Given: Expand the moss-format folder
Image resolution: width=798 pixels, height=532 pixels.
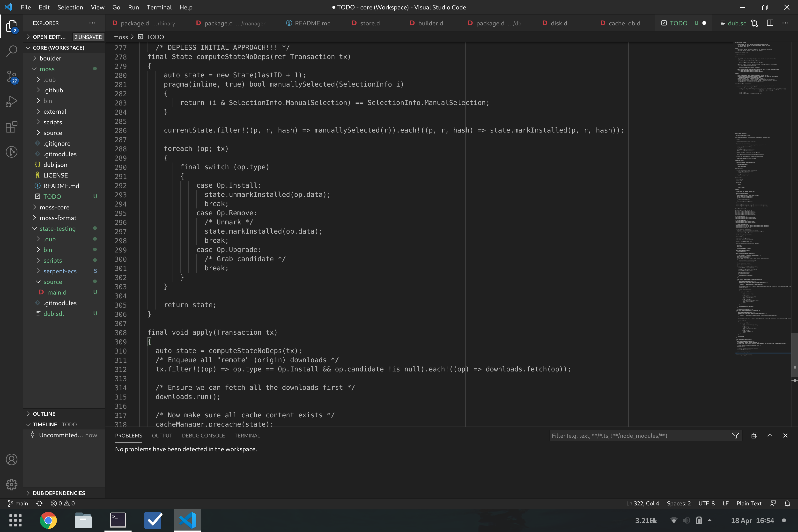Looking at the screenshot, I should pos(64,218).
